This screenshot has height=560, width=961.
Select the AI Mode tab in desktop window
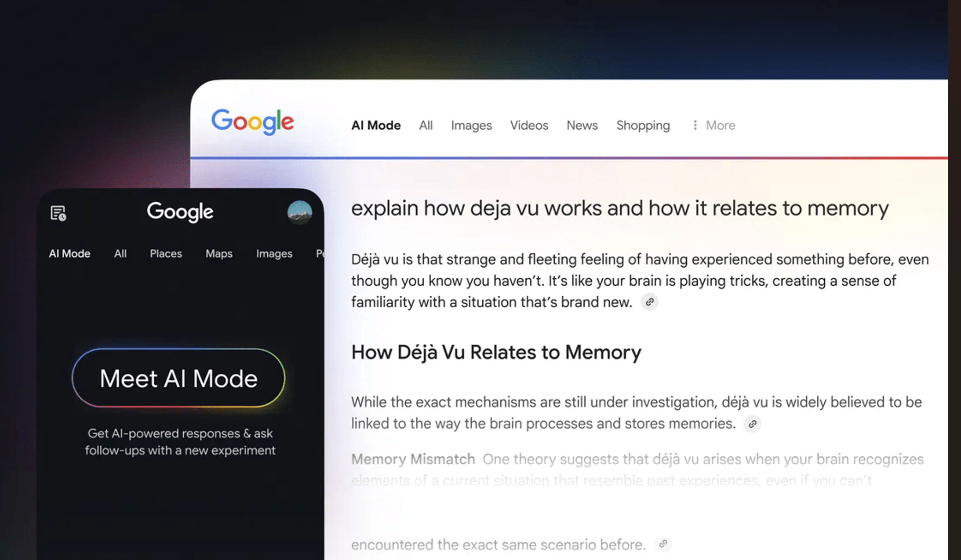tap(376, 125)
